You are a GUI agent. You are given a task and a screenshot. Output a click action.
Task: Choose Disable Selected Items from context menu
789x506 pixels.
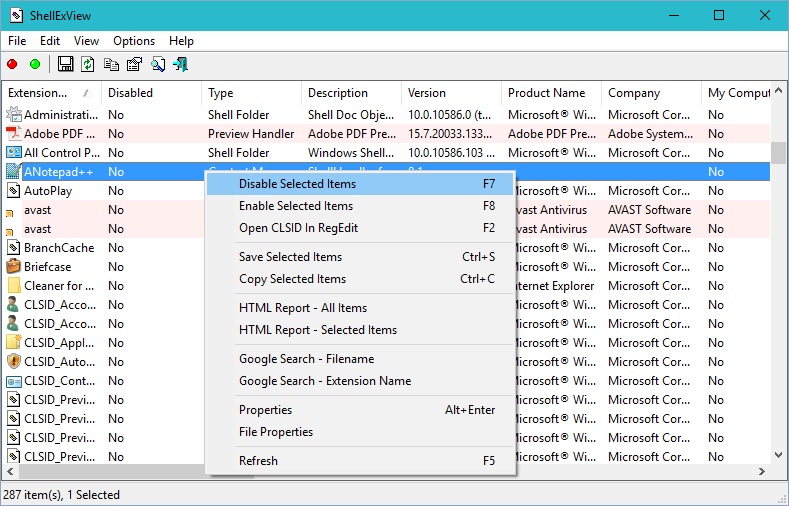pos(297,184)
